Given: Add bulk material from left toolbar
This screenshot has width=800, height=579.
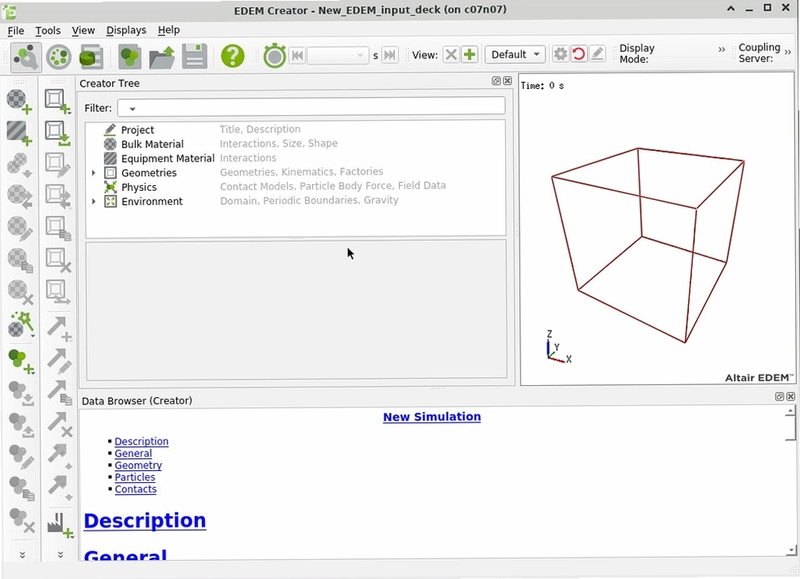Looking at the screenshot, I should 19,101.
